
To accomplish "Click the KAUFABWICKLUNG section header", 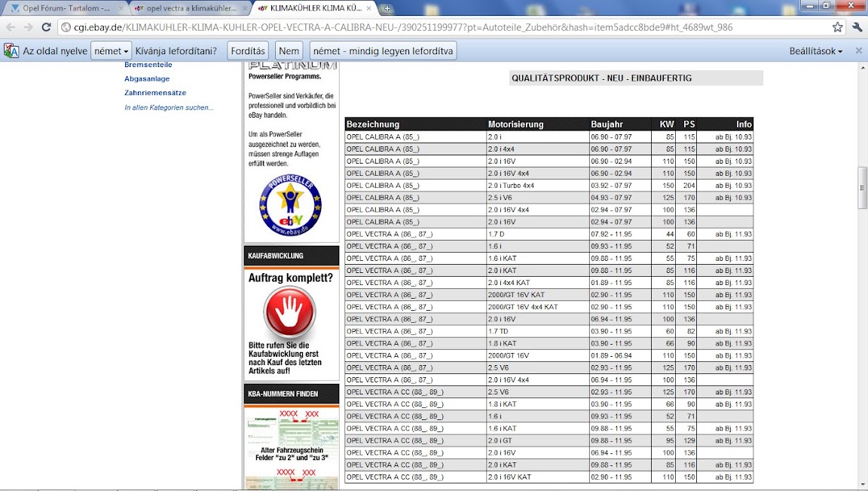I will (x=291, y=256).
